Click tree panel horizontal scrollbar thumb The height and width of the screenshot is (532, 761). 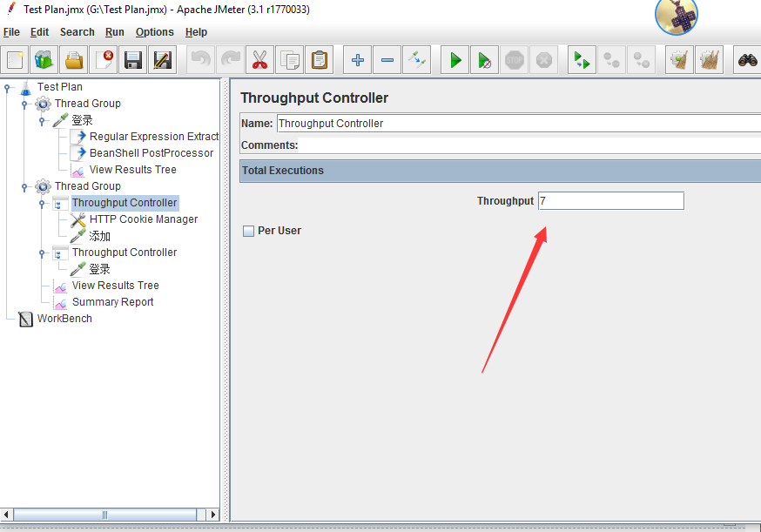click(104, 515)
